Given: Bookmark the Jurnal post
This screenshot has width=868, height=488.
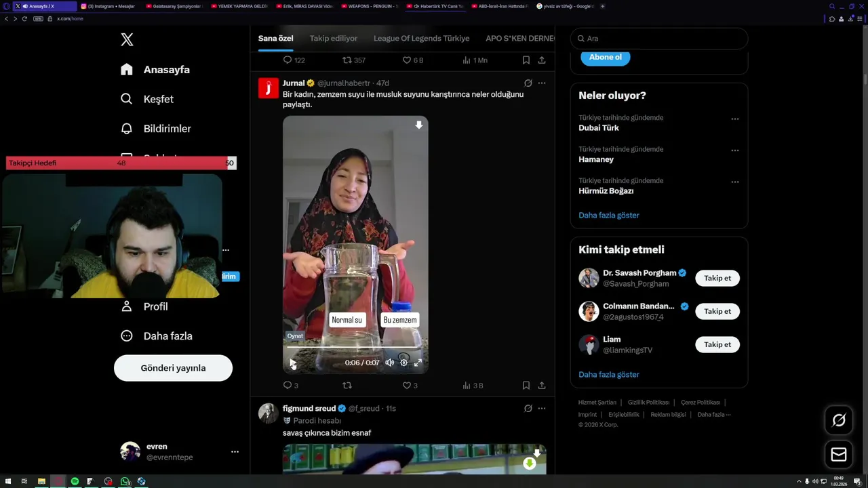Looking at the screenshot, I should point(526,385).
